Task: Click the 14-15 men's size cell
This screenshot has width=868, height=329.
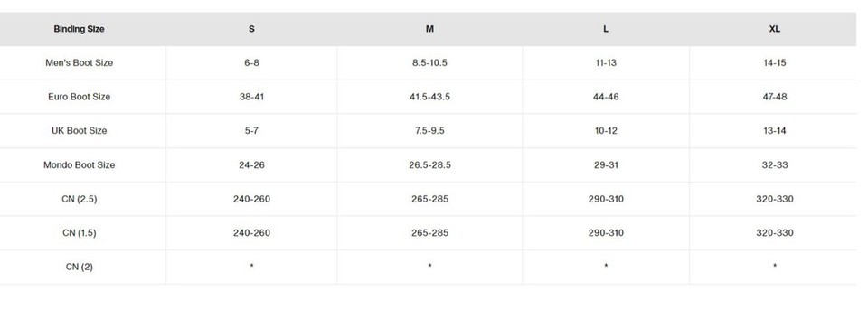Action: (x=775, y=63)
